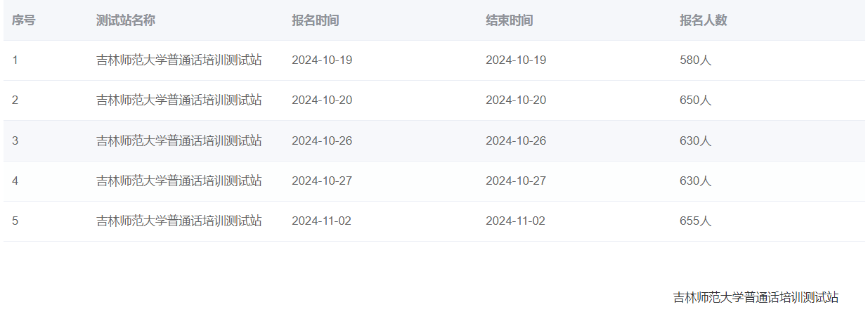Select the 报名时间 column header
The width and height of the screenshot is (868, 321).
[315, 20]
